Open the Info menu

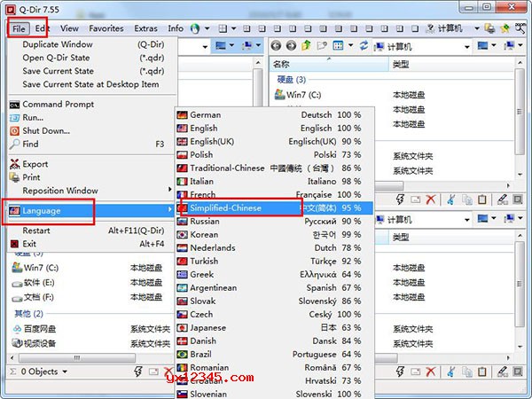point(176,28)
